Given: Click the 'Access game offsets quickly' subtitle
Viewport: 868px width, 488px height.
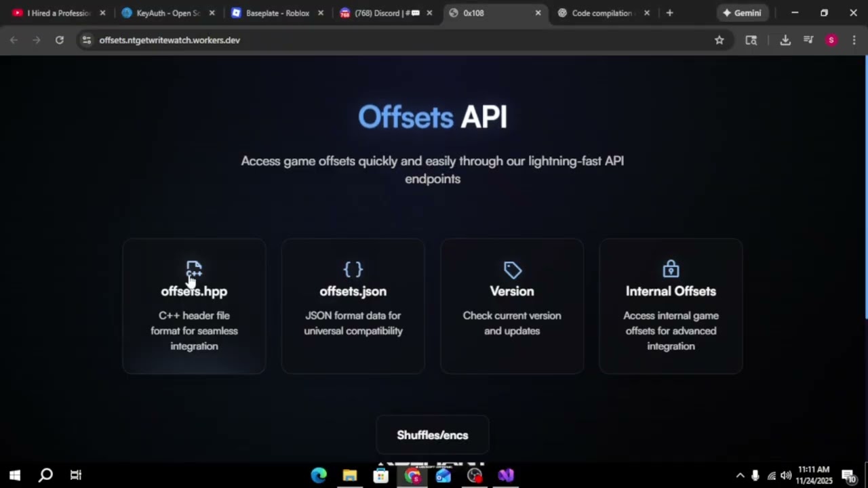Looking at the screenshot, I should (x=433, y=169).
